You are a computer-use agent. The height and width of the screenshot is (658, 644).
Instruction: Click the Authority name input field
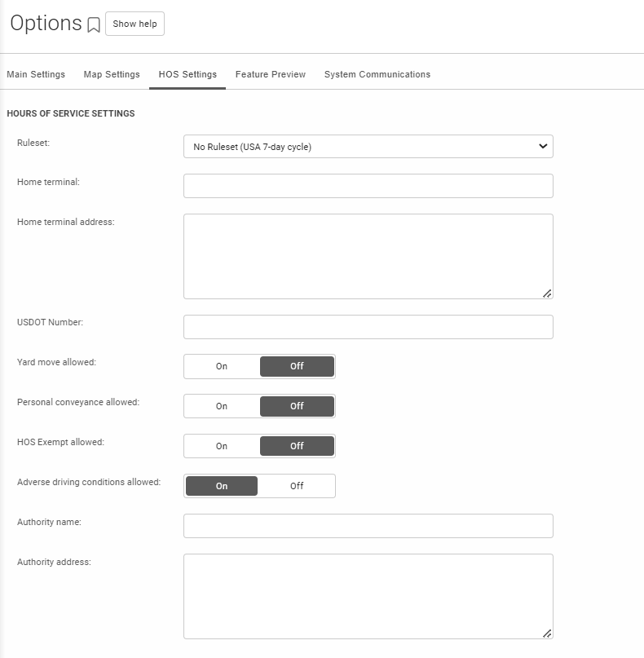click(368, 526)
